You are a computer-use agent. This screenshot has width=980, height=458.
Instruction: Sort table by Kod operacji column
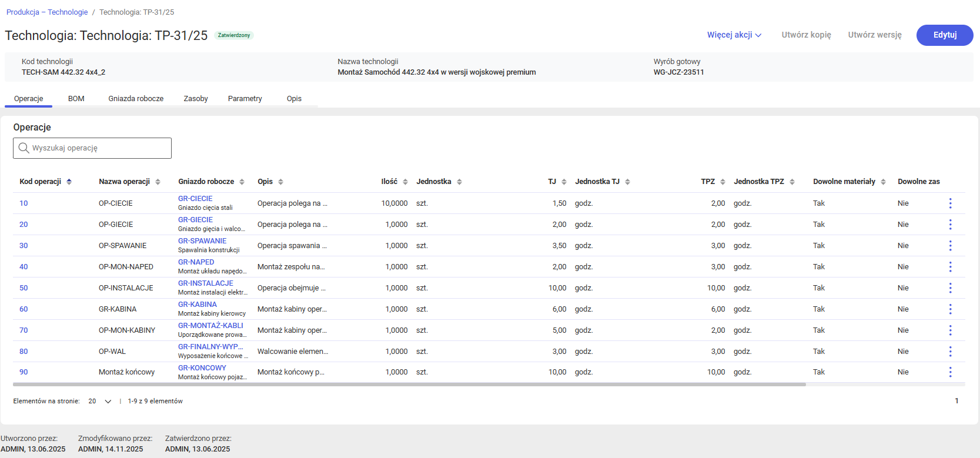point(69,182)
